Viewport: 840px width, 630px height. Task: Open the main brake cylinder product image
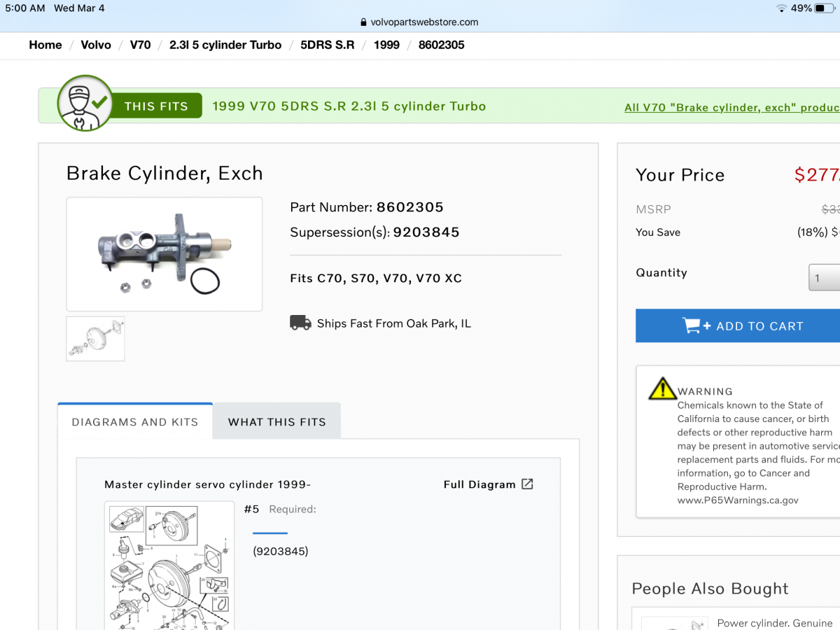(164, 254)
